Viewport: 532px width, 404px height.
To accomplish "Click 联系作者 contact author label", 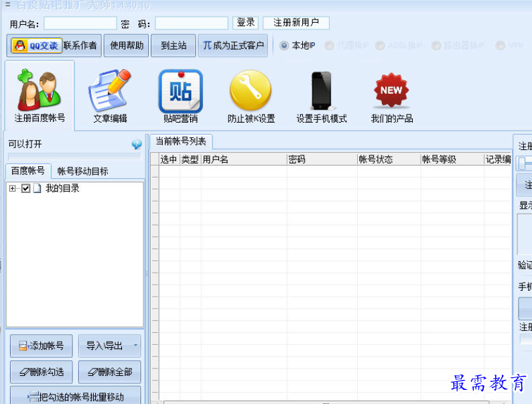I will [x=80, y=46].
